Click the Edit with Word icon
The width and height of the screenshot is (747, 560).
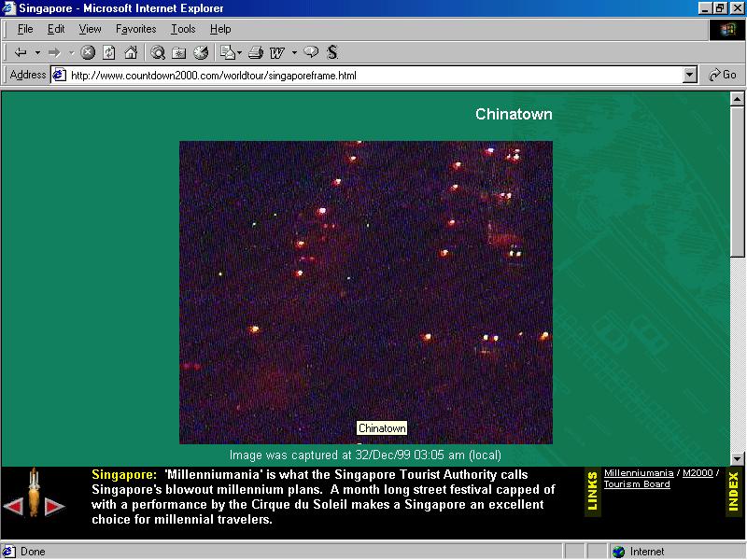pos(276,52)
